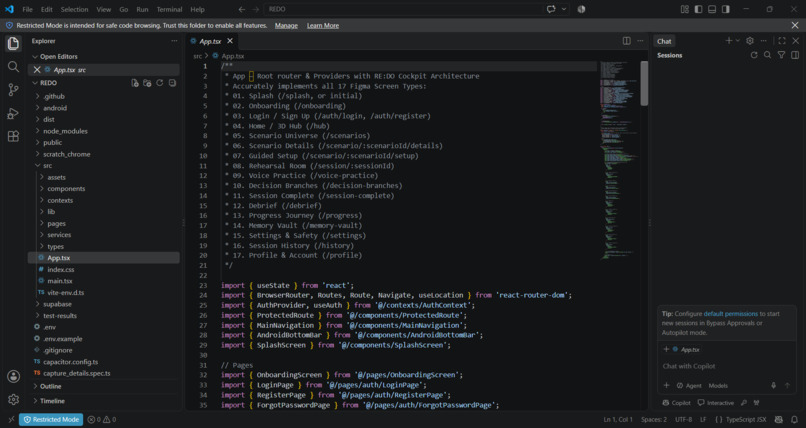Open the Copilot chat icon in title bar
The width and height of the screenshot is (806, 428).
pos(552,9)
